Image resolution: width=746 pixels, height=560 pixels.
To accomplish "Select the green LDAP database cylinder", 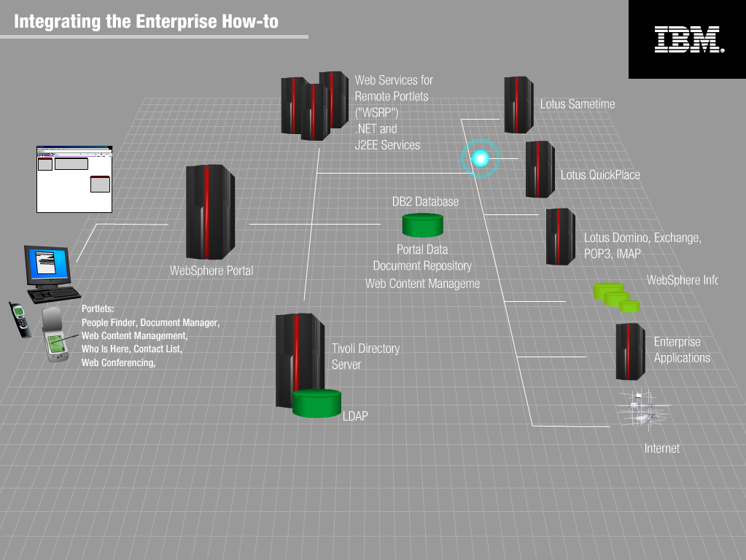I will (316, 403).
